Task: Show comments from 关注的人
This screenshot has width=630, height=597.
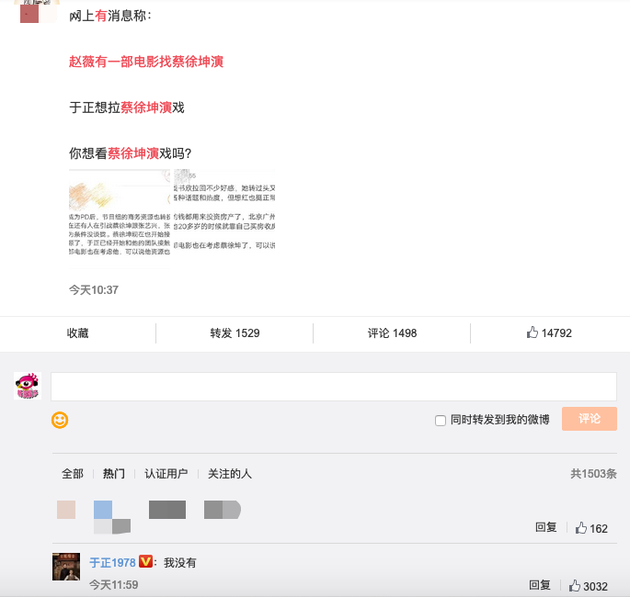Action: tap(230, 474)
